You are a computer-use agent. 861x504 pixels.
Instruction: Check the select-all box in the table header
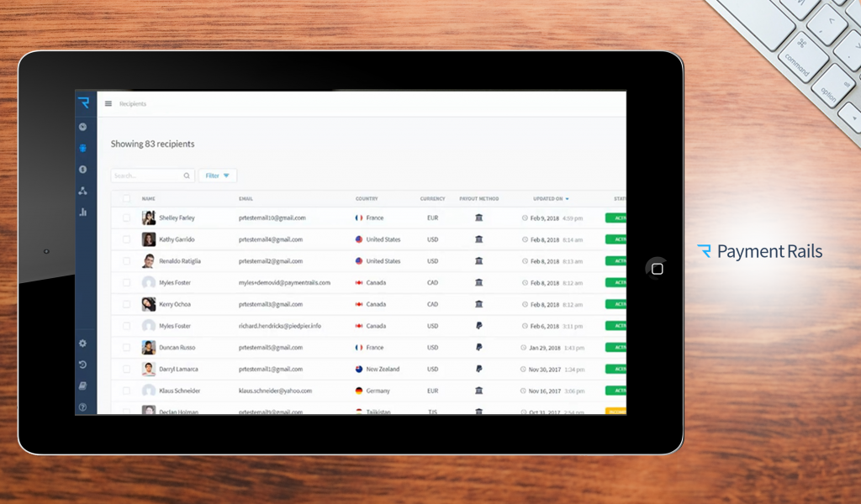127,198
